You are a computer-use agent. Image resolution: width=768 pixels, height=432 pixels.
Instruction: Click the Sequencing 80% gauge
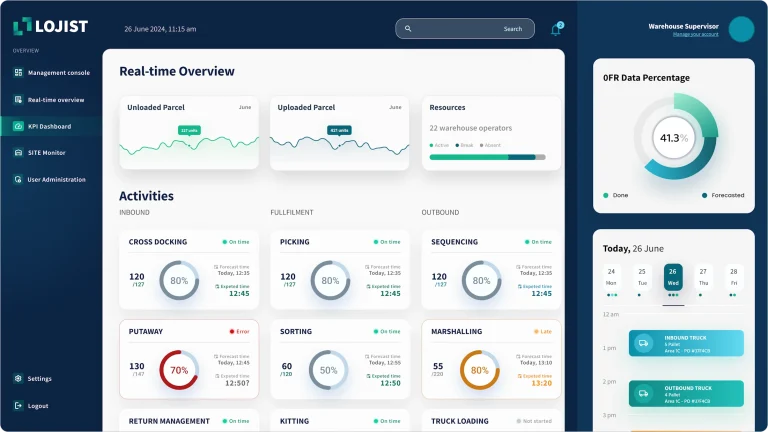[481, 281]
